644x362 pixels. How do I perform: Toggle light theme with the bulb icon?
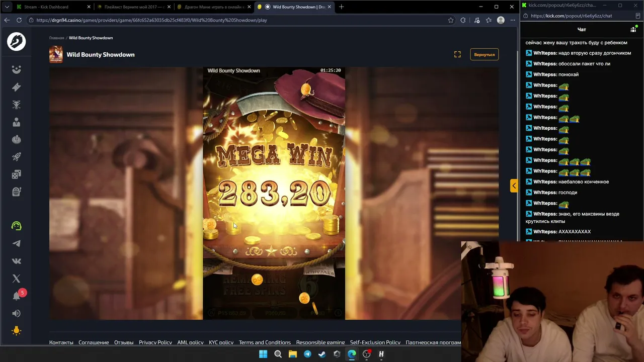point(17,330)
